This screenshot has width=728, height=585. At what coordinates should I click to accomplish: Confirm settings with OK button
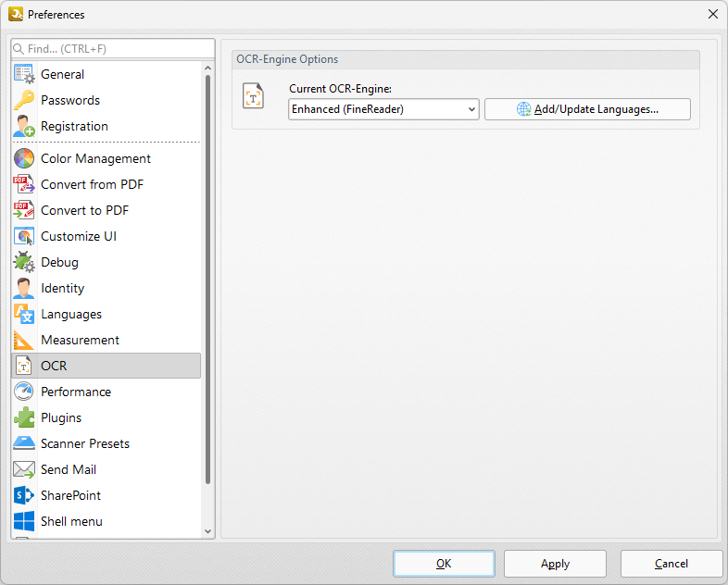click(x=444, y=564)
